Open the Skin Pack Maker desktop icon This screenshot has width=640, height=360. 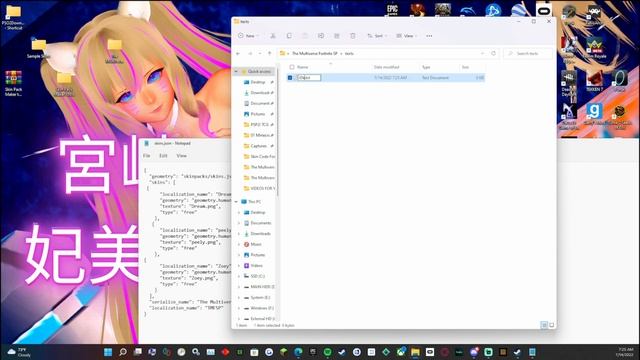click(13, 83)
